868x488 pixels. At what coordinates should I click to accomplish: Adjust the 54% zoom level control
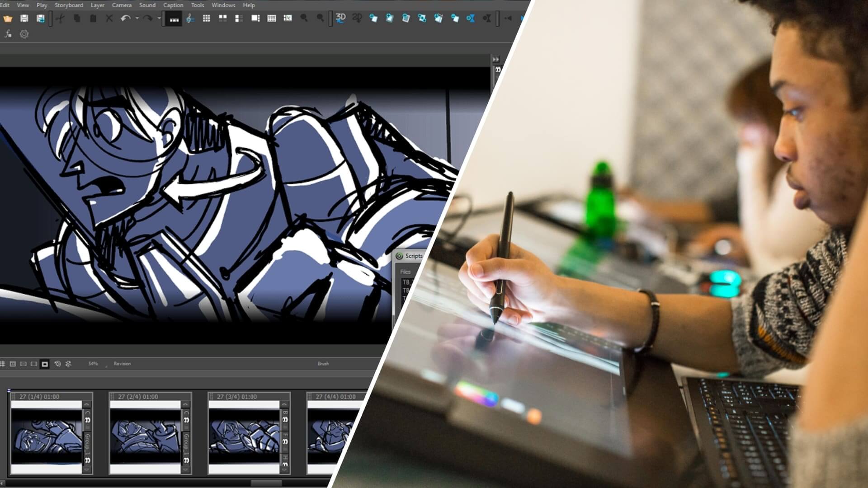pyautogui.click(x=92, y=363)
